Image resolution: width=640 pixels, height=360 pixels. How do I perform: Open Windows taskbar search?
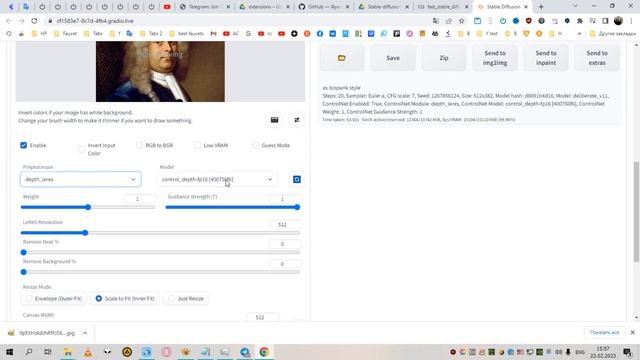29,352
